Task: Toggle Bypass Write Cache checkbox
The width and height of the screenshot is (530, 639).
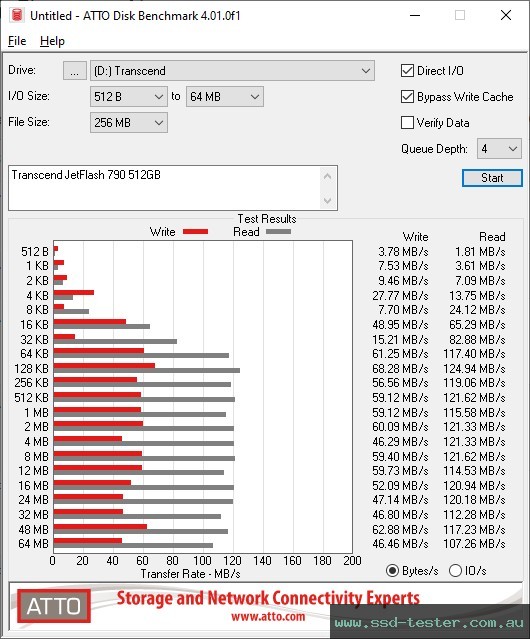Action: coord(407,97)
